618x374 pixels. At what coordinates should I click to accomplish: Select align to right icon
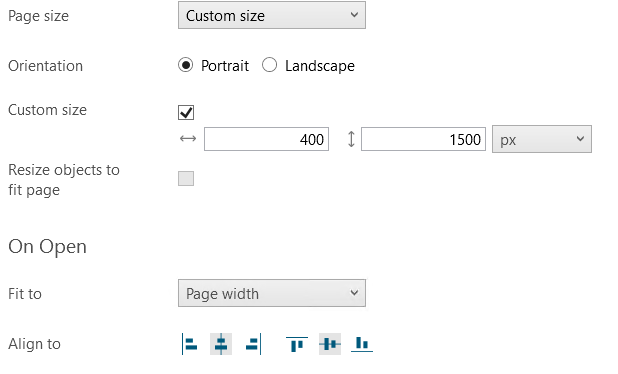coord(253,344)
